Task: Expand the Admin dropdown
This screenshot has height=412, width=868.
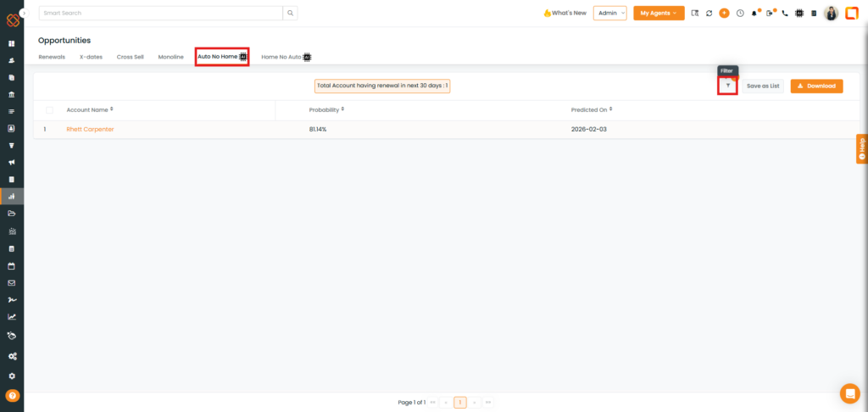Action: point(609,14)
